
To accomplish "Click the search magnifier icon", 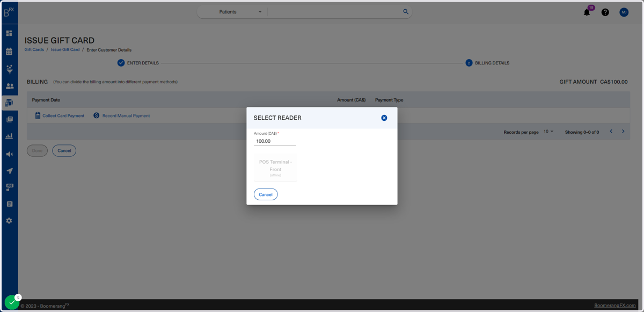I will click(x=406, y=12).
